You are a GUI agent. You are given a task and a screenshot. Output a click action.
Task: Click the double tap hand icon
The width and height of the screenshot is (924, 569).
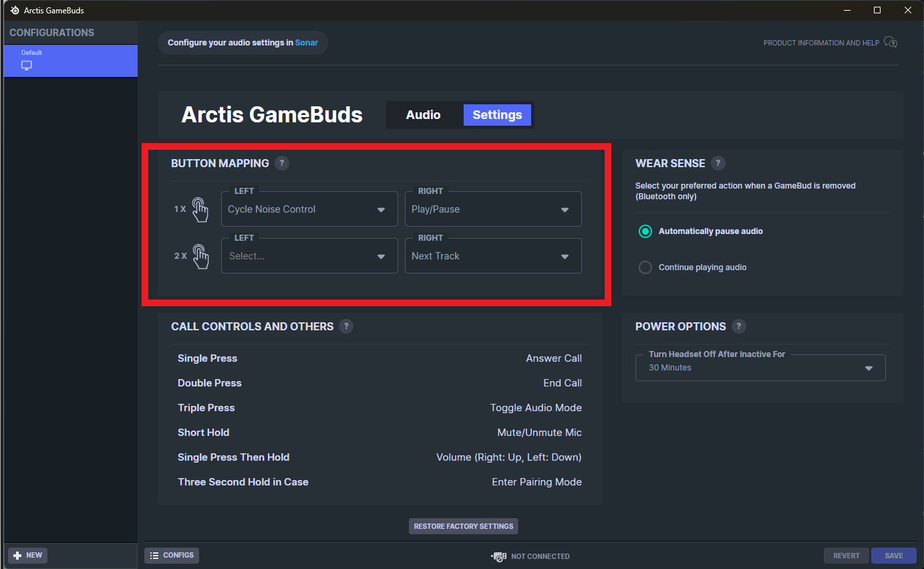click(200, 256)
